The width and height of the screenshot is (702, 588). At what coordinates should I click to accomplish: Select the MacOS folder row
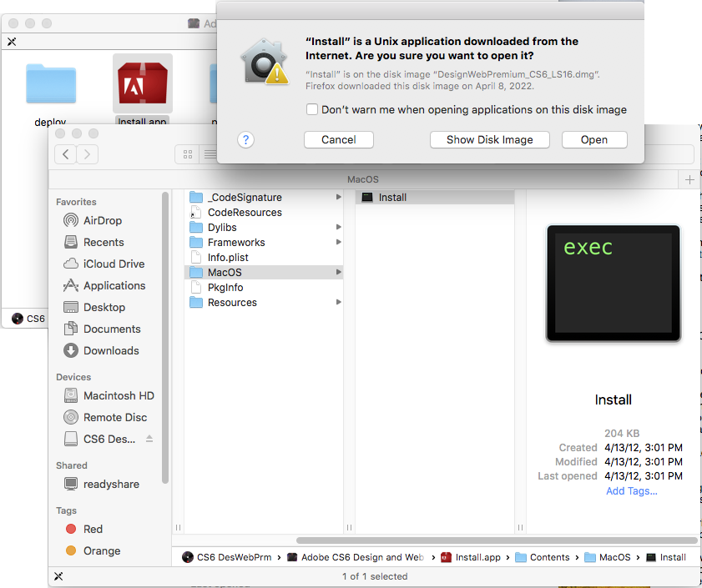[264, 273]
